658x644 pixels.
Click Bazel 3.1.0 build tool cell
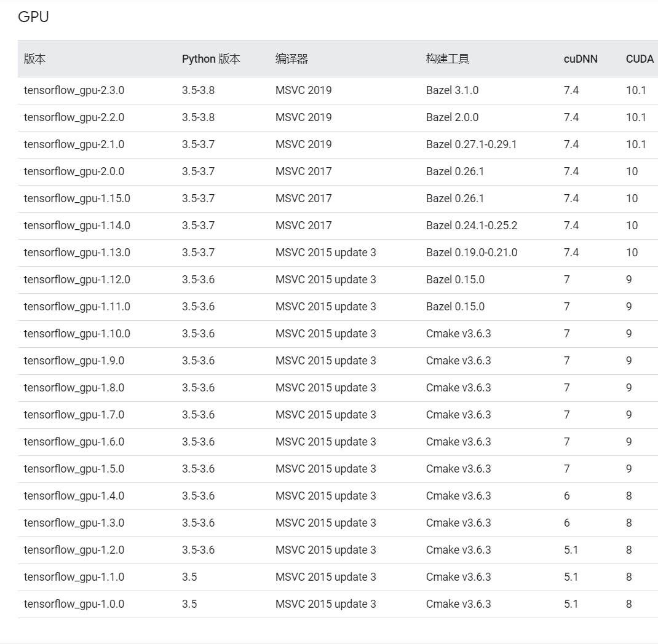pyautogui.click(x=452, y=90)
